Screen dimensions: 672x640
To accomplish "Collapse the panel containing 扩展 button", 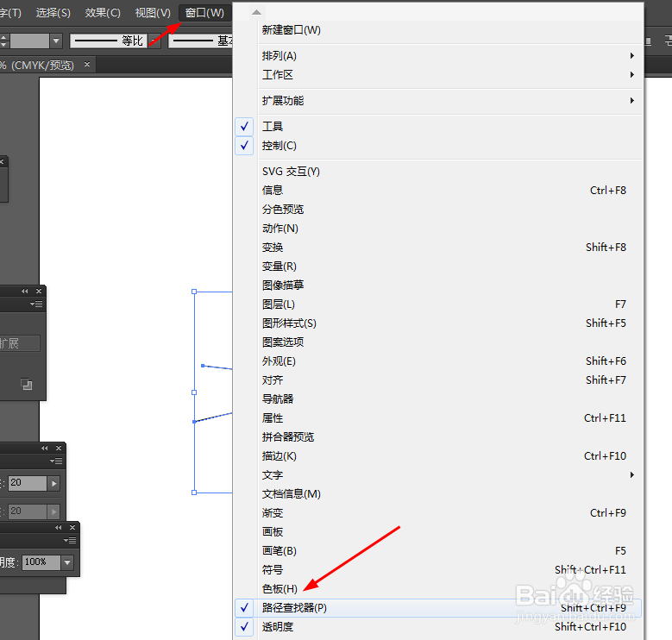I will (25, 292).
